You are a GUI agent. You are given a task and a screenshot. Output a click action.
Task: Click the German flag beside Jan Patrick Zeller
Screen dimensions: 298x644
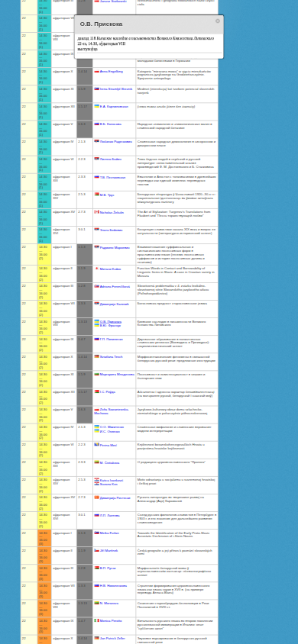(x=96, y=638)
